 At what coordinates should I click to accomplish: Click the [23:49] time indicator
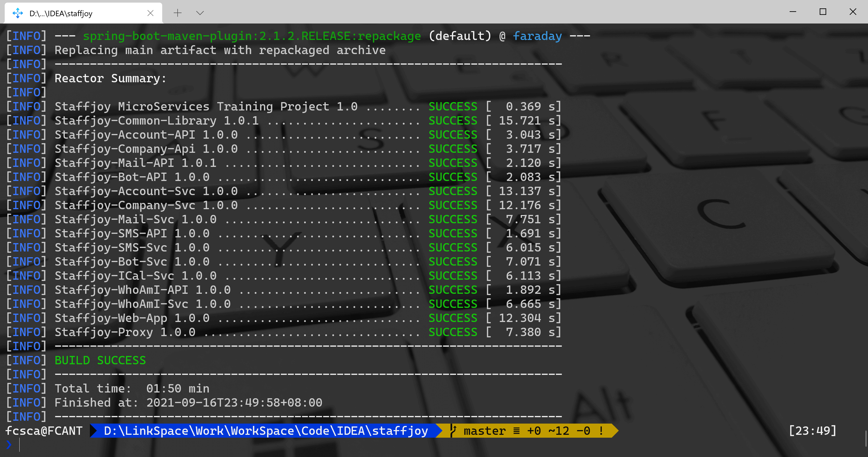812,431
